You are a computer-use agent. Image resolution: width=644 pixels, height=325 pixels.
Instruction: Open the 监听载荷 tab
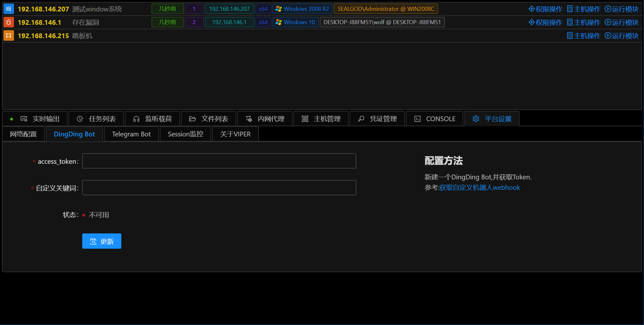point(152,119)
